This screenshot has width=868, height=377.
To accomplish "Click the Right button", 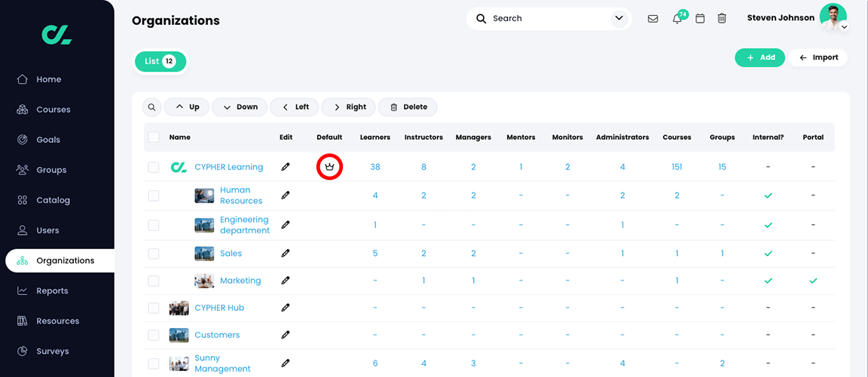I will pyautogui.click(x=348, y=108).
